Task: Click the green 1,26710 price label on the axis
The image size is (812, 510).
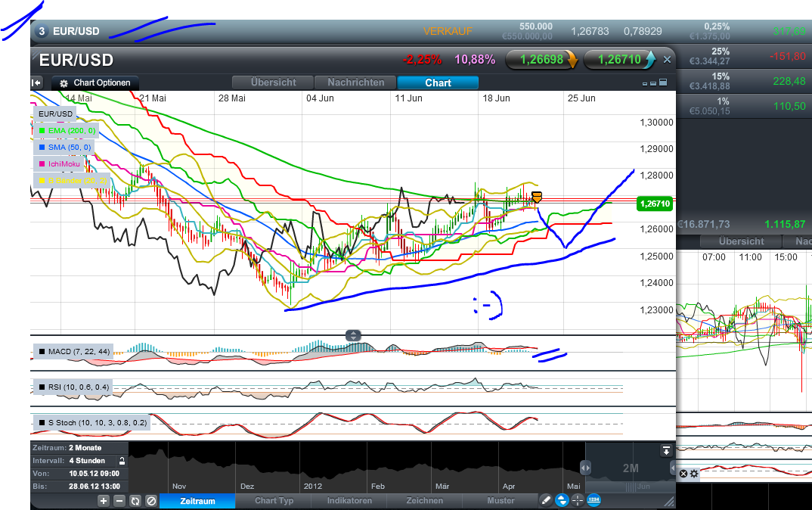Action: (x=655, y=204)
